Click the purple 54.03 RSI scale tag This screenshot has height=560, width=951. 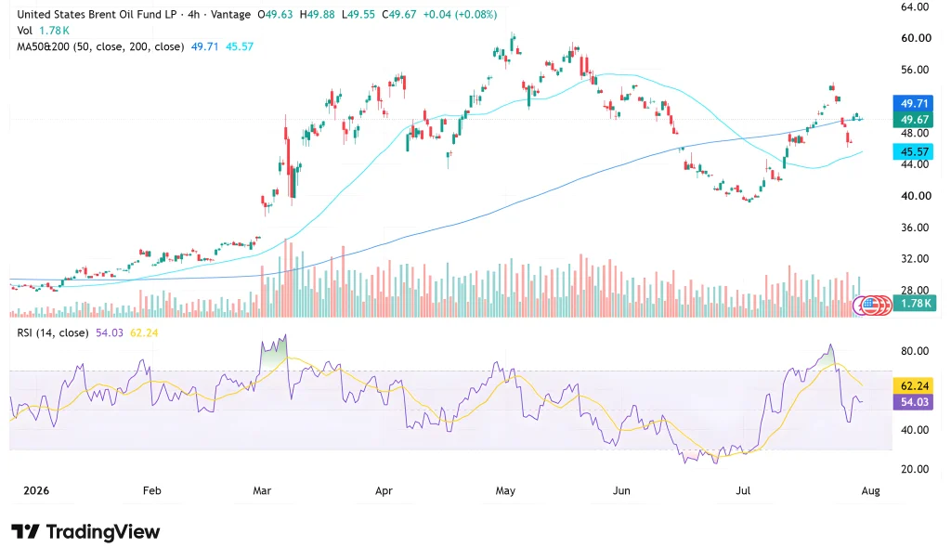tap(914, 401)
